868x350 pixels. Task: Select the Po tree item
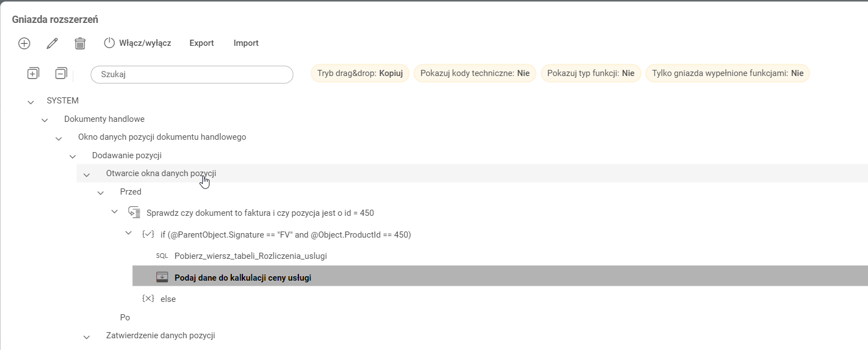pos(125,318)
